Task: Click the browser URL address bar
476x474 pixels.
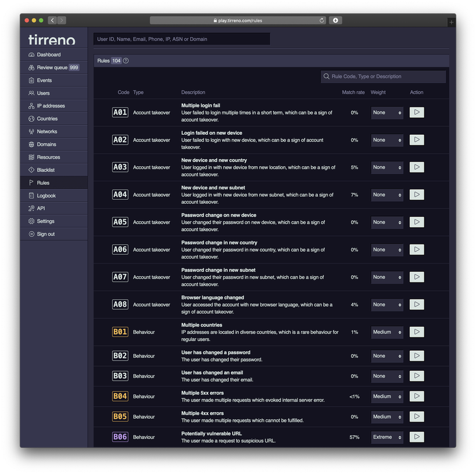Action: click(238, 20)
